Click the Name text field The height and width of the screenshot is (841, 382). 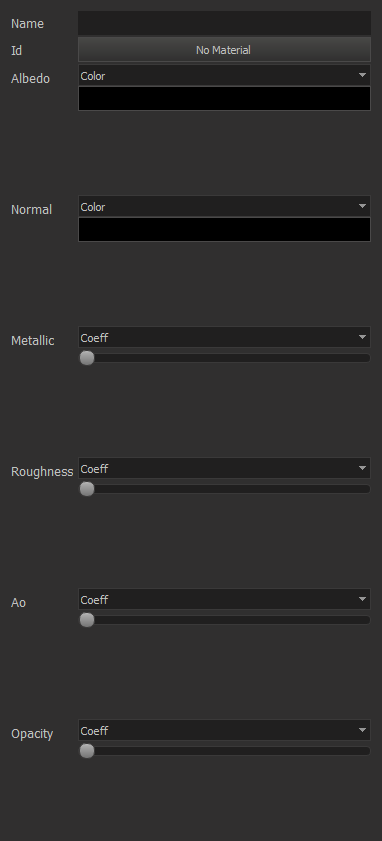click(224, 23)
